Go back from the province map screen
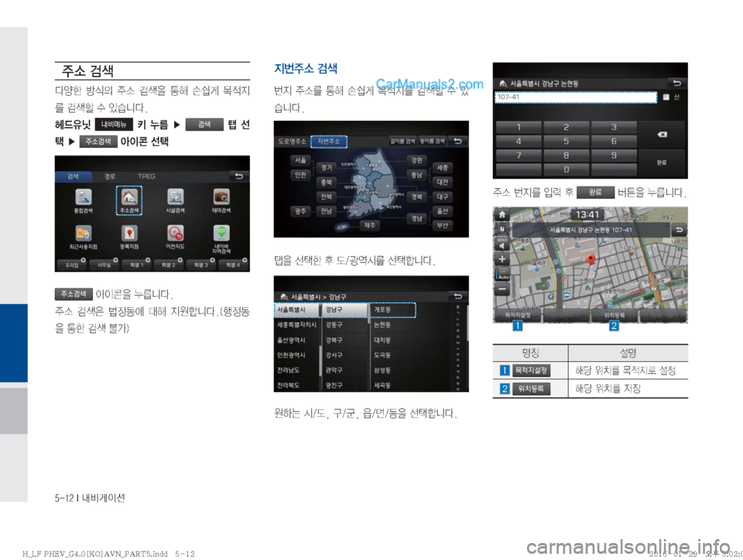 coord(457,141)
